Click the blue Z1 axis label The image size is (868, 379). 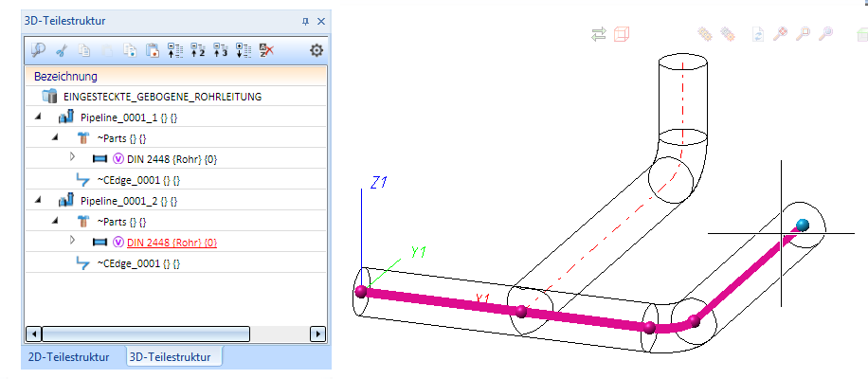click(x=378, y=183)
